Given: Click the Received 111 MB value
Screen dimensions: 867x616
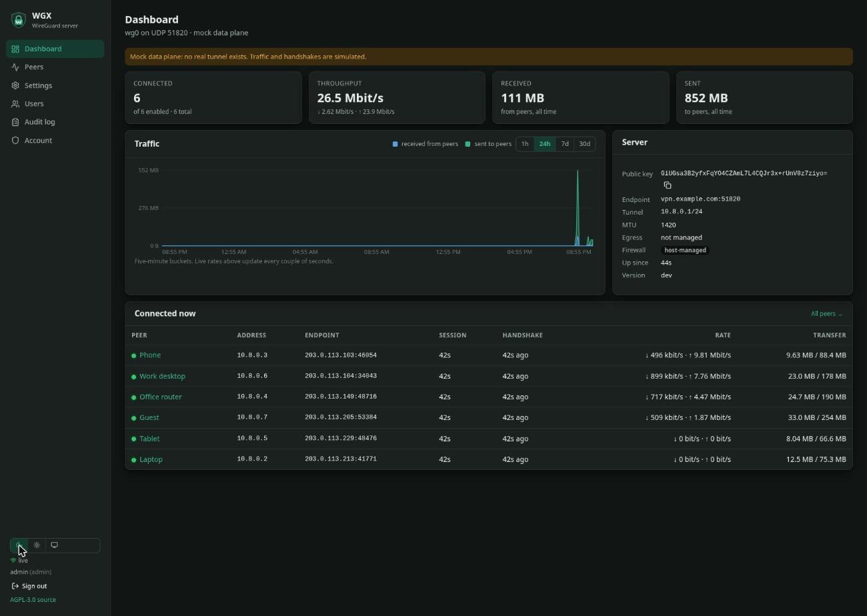Looking at the screenshot, I should [x=522, y=98].
